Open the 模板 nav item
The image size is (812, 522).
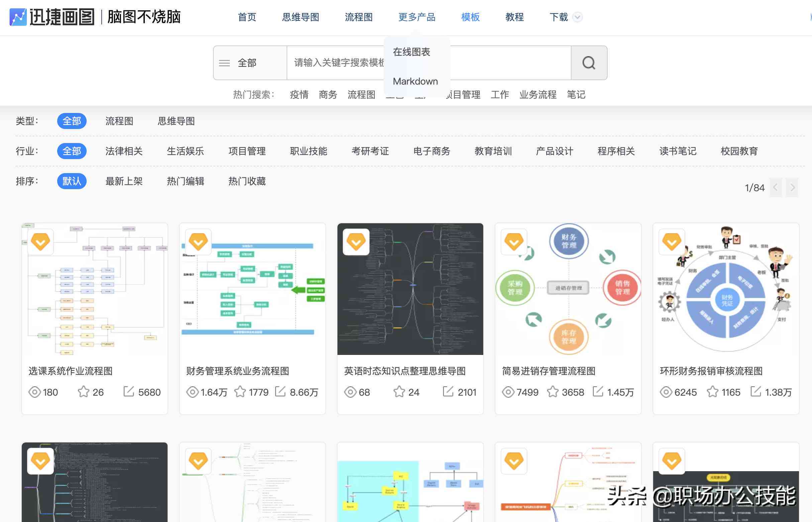click(x=471, y=17)
